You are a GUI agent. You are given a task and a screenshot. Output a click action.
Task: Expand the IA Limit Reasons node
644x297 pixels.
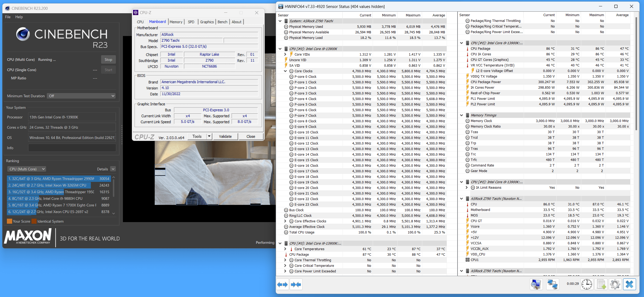coord(467,188)
